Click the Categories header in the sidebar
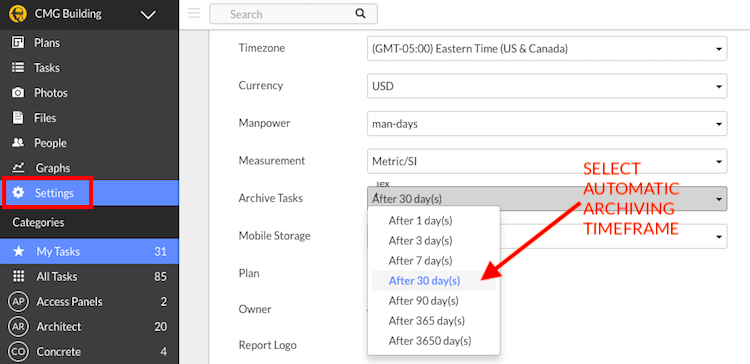The width and height of the screenshot is (750, 364). tap(38, 222)
